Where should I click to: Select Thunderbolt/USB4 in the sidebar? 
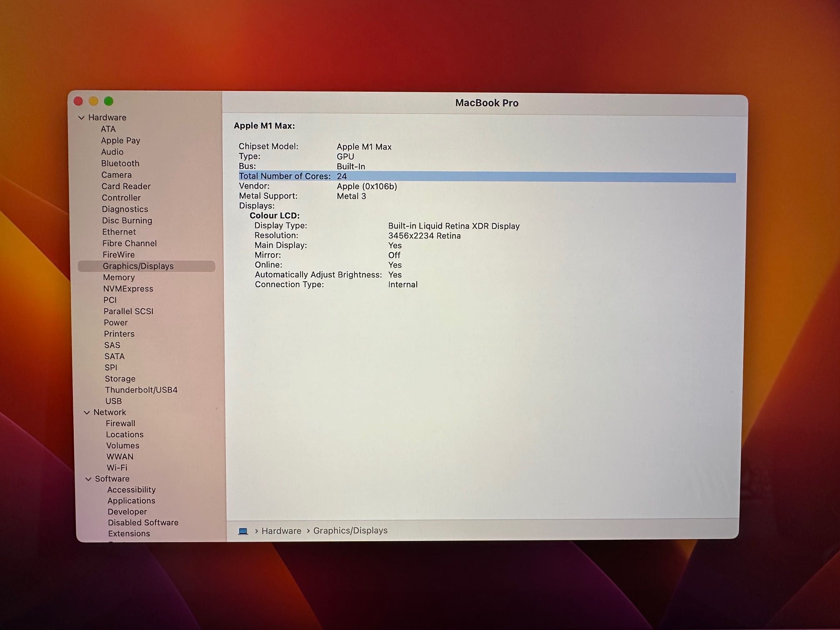(141, 390)
